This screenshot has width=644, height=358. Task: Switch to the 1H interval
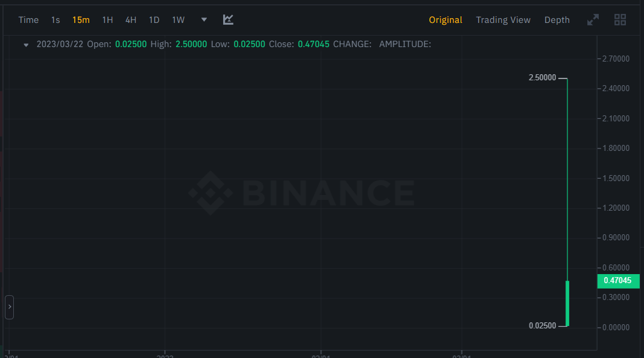(107, 20)
